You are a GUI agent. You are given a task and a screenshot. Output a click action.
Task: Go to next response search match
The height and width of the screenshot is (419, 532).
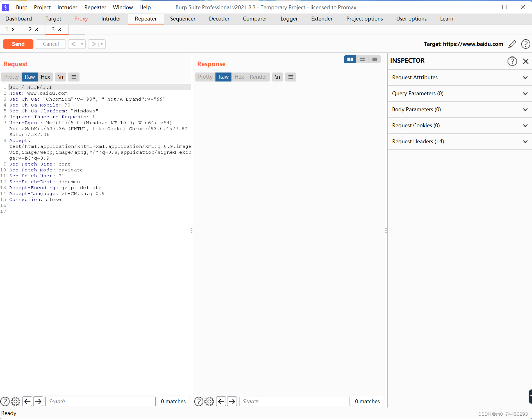pos(232,401)
